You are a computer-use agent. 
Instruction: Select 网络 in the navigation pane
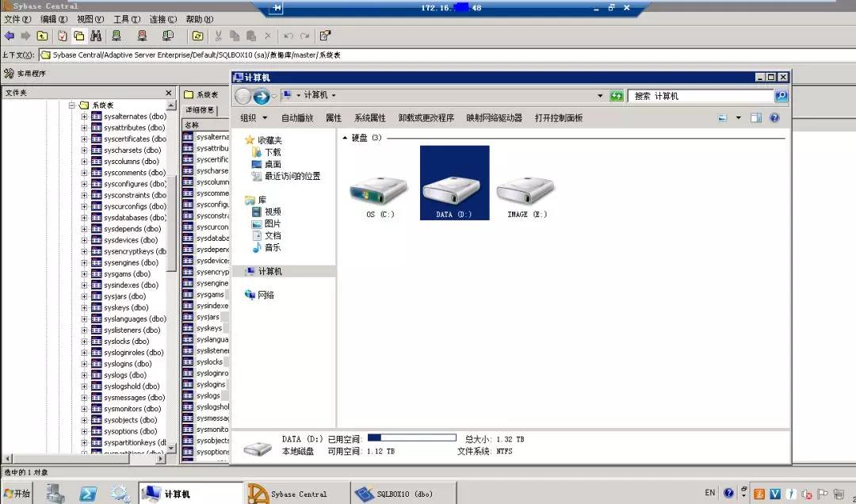[260, 295]
